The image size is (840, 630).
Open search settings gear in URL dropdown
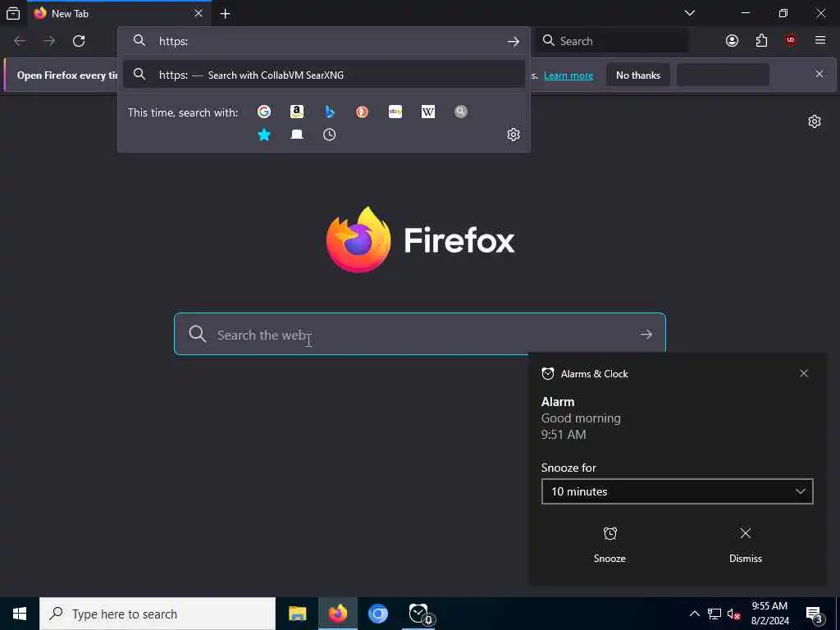pyautogui.click(x=514, y=135)
